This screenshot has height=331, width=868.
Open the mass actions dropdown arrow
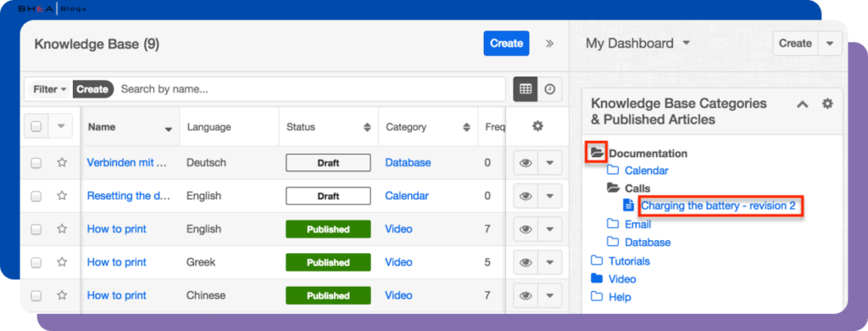point(61,126)
